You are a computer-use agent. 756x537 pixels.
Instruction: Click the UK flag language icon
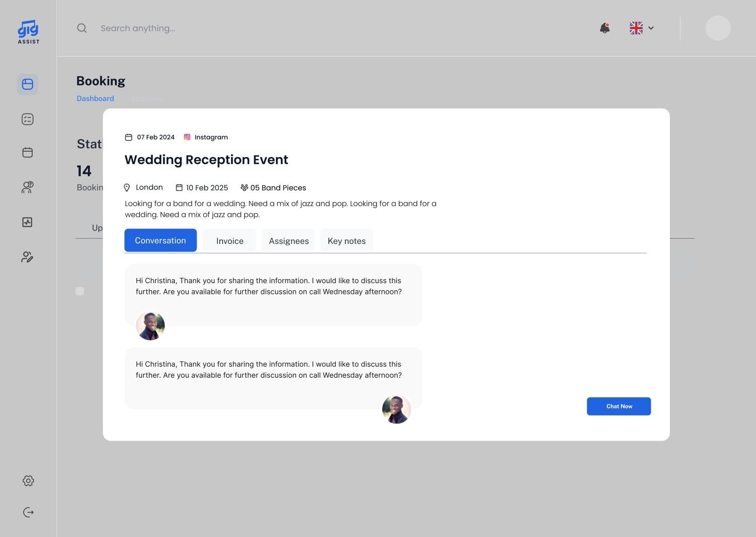pos(636,28)
